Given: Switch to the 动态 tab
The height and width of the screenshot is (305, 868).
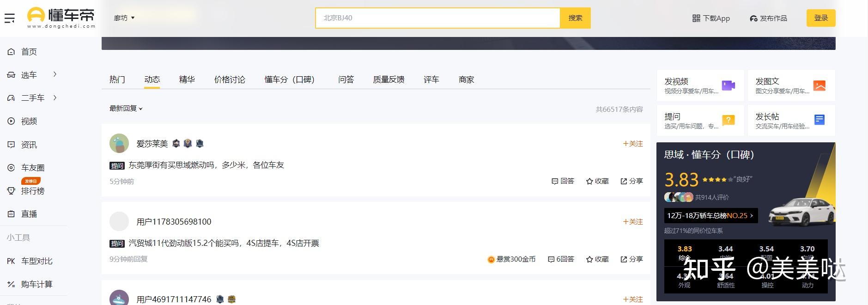Looking at the screenshot, I should pos(152,79).
